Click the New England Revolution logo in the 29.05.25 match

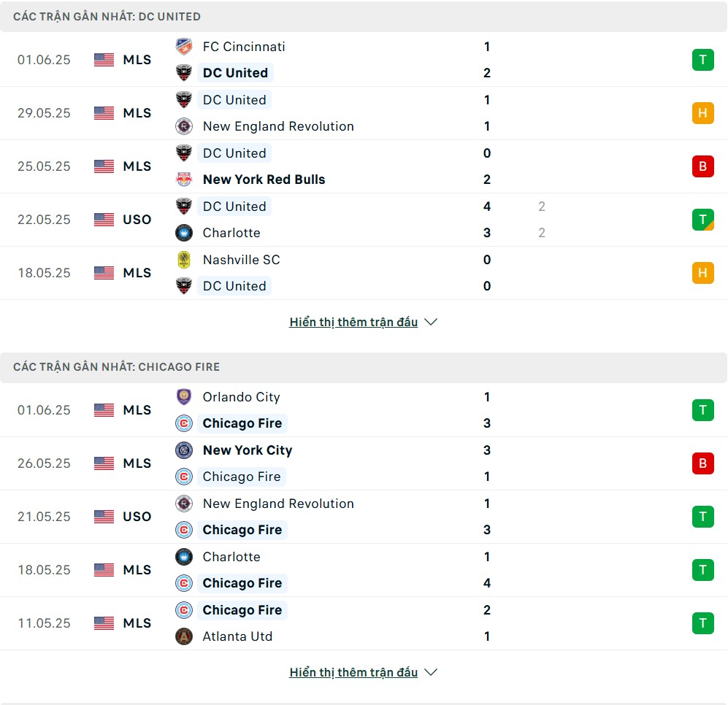pyautogui.click(x=184, y=126)
